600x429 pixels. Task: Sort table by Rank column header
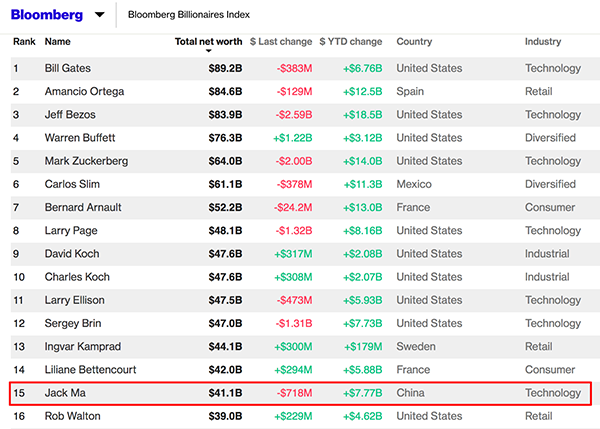click(x=24, y=41)
